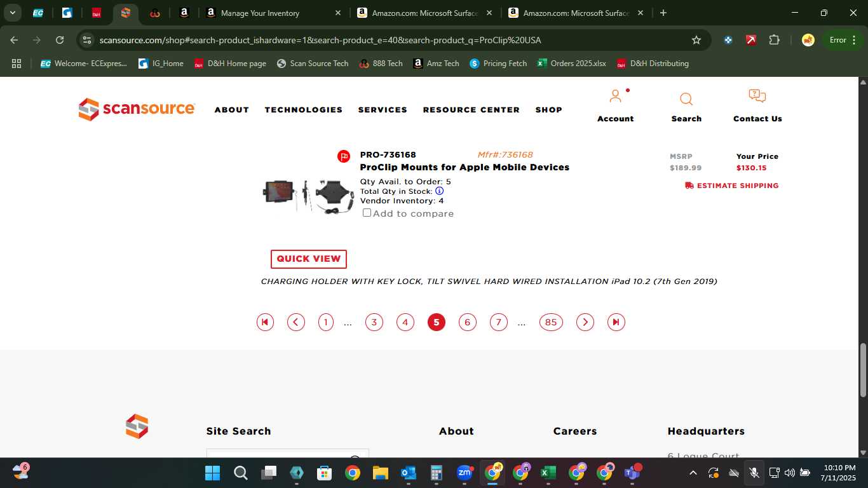The width and height of the screenshot is (868, 488).
Task: Click the QUICK VIEW button
Action: coord(309,259)
